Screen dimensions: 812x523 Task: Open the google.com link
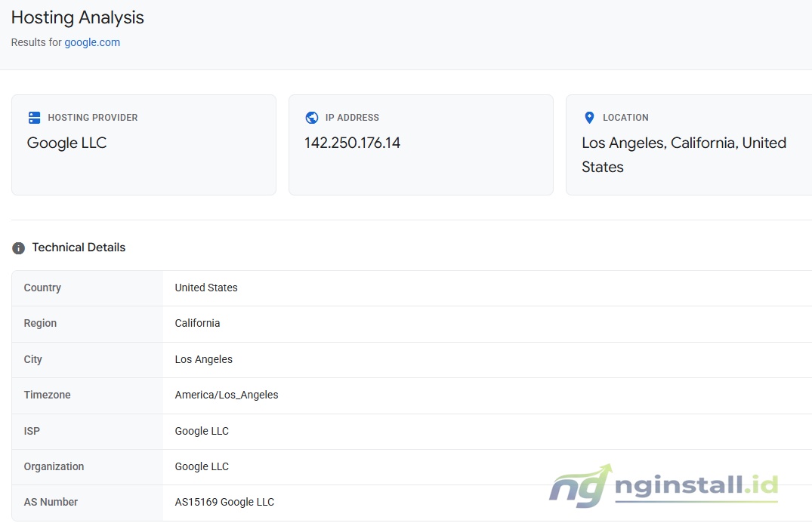(x=92, y=42)
